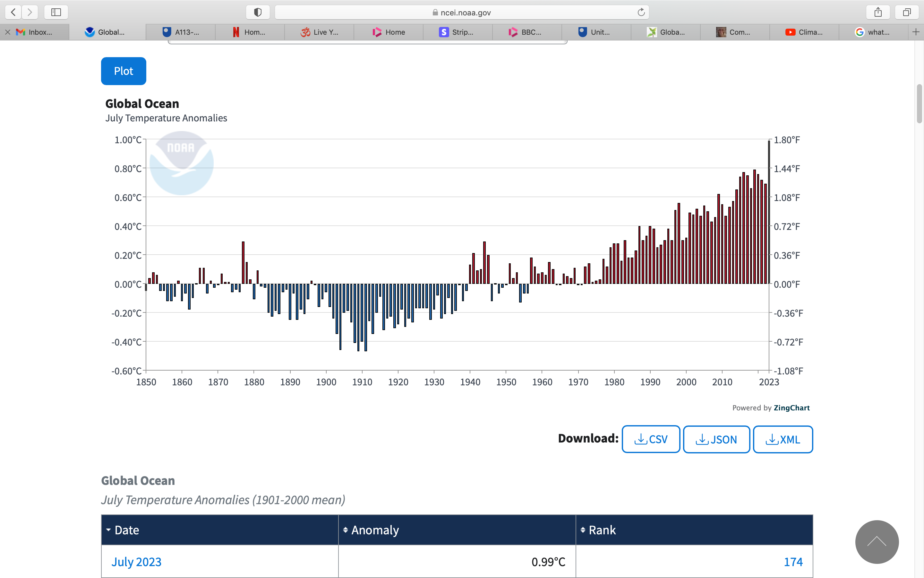The image size is (924, 578).
Task: Close the Inbox tab with its X
Action: pyautogui.click(x=8, y=32)
